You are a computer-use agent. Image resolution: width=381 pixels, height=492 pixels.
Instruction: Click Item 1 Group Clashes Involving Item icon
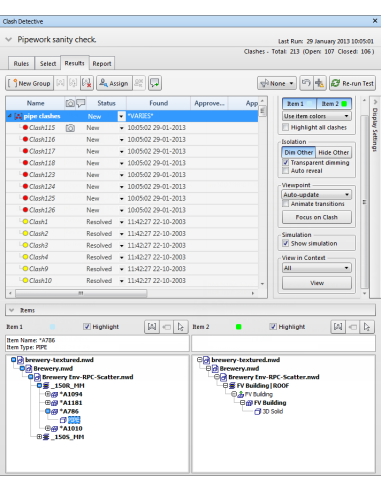(x=152, y=327)
